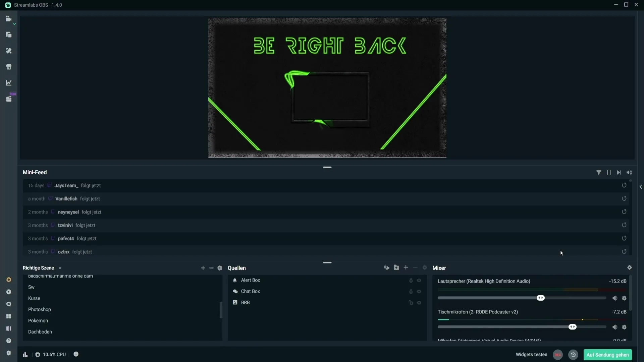
Task: Open the help question mark icon
Action: point(9,341)
